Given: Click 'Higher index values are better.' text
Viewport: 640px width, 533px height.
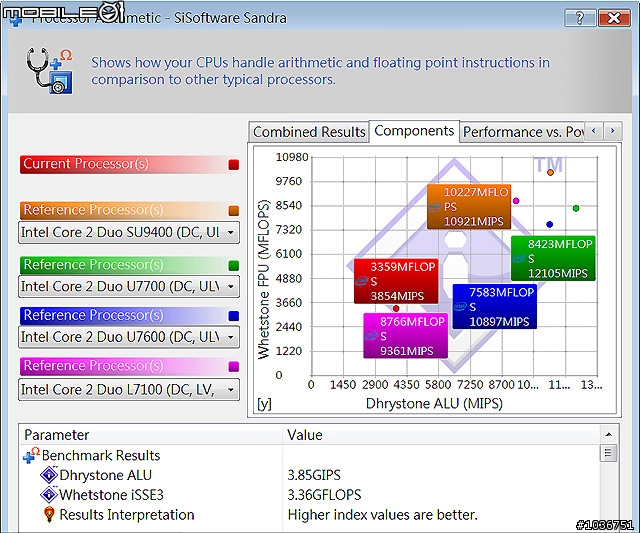Looking at the screenshot, I should [382, 515].
